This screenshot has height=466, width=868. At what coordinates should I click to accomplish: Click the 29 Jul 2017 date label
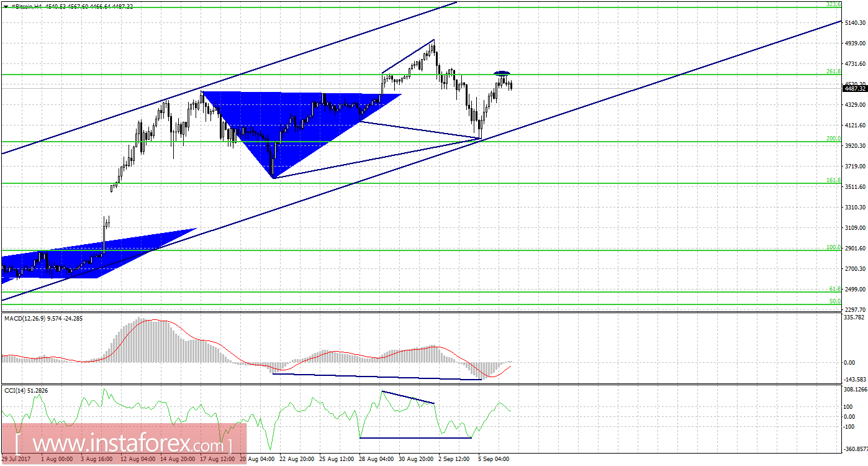click(x=15, y=459)
